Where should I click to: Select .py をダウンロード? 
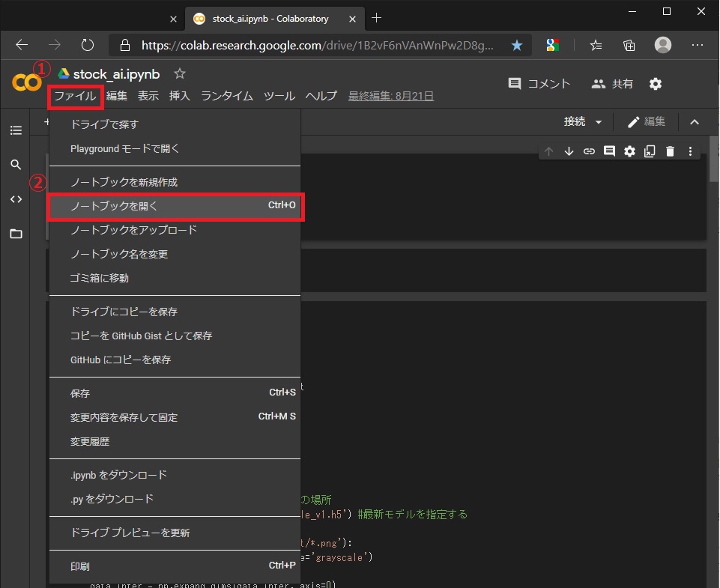click(x=175, y=499)
